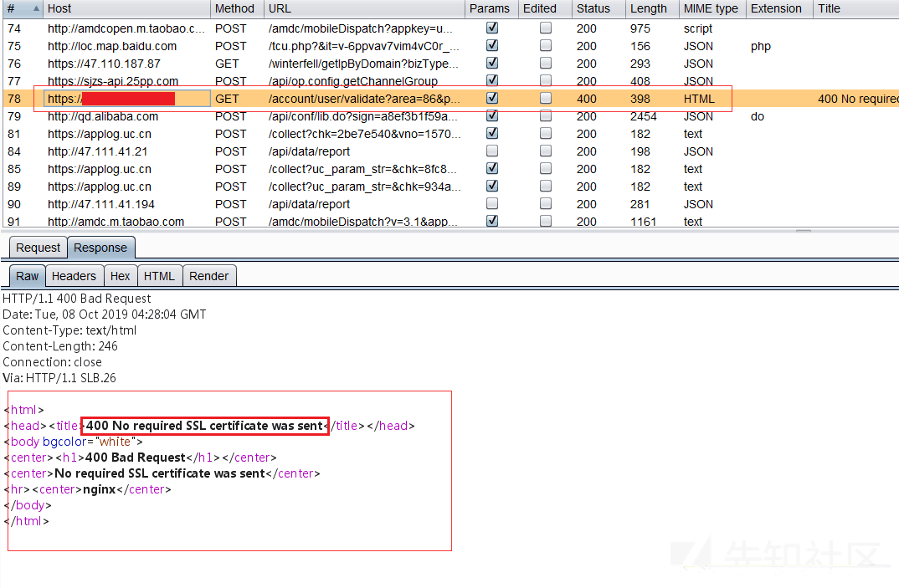Click URL /api/conf/lib.do?sign=a8ef3b1f59a...
This screenshot has height=588, width=899.
pyautogui.click(x=363, y=116)
